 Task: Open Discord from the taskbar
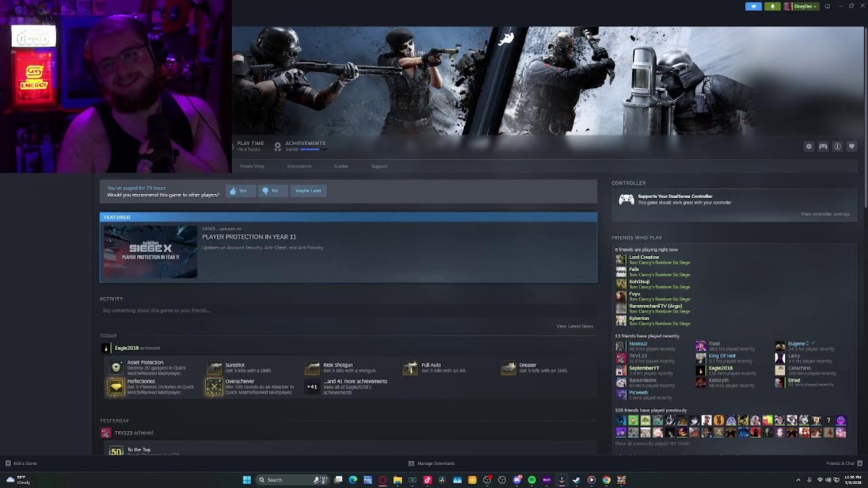click(x=517, y=480)
